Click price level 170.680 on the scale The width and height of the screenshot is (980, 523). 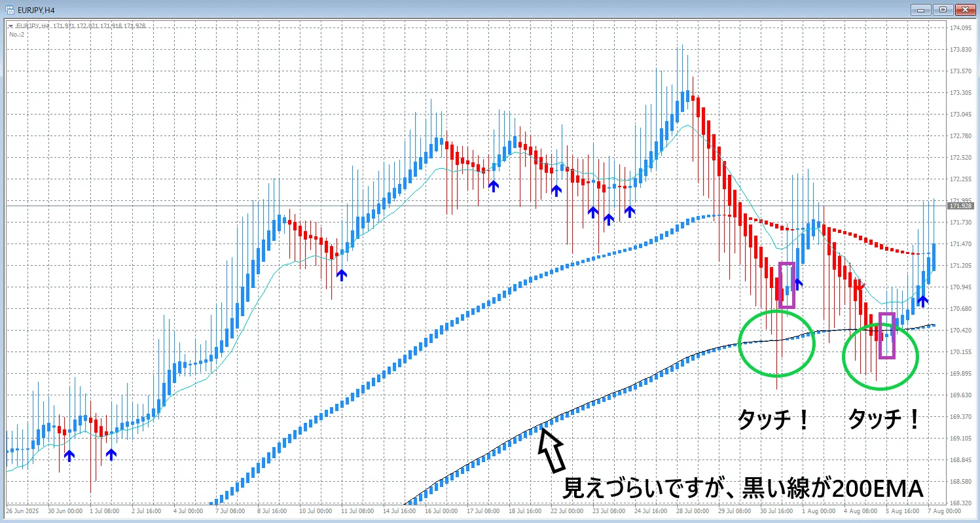[x=960, y=308]
